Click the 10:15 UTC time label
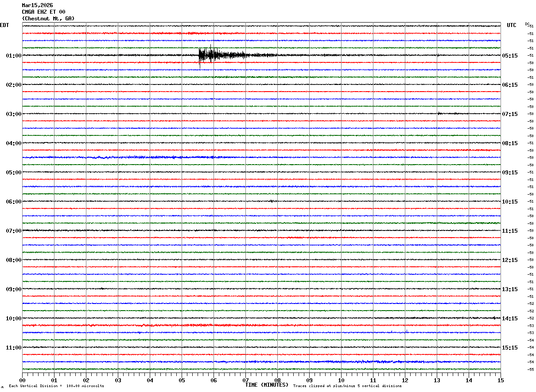Image resolution: width=536 pixels, height=392 pixels. coord(509,202)
